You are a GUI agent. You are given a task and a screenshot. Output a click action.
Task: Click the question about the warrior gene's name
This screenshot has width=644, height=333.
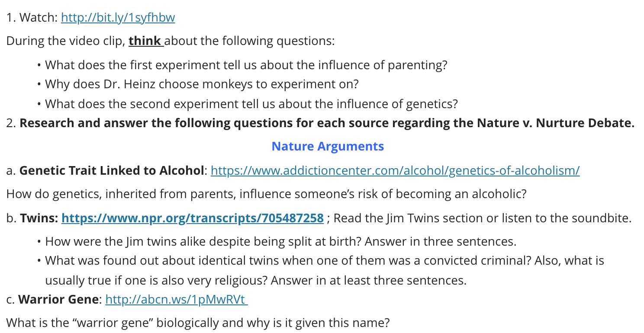tap(198, 323)
